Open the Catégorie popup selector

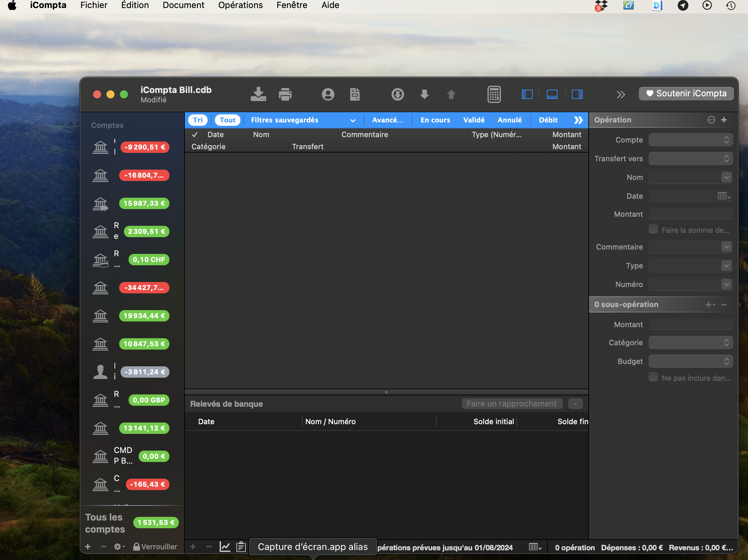pyautogui.click(x=690, y=343)
